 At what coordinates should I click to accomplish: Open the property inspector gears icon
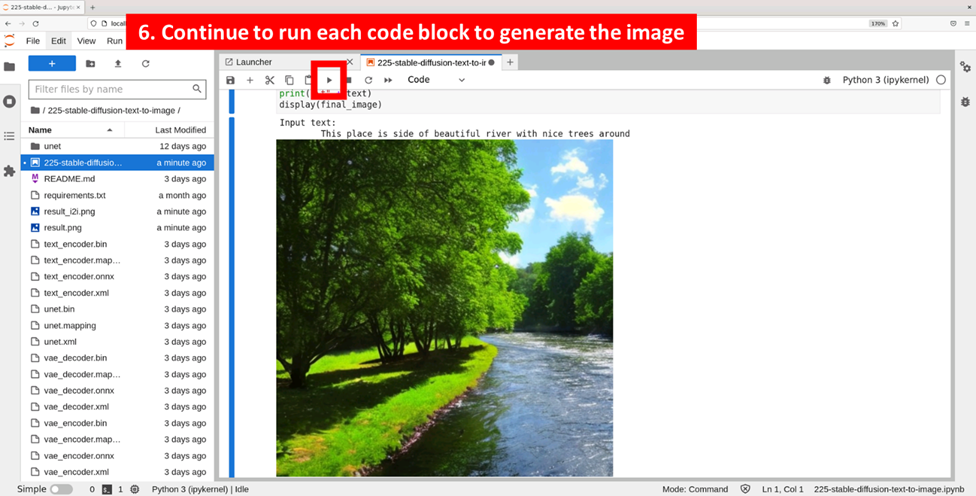click(965, 67)
